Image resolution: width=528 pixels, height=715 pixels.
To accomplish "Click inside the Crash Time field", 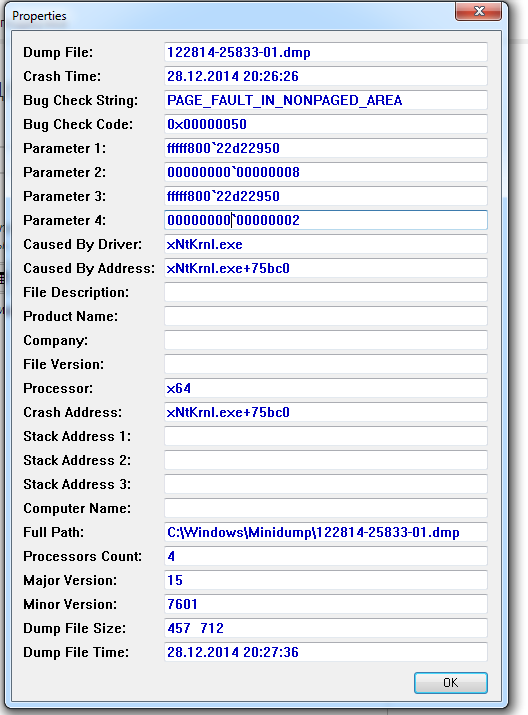I will pos(326,76).
